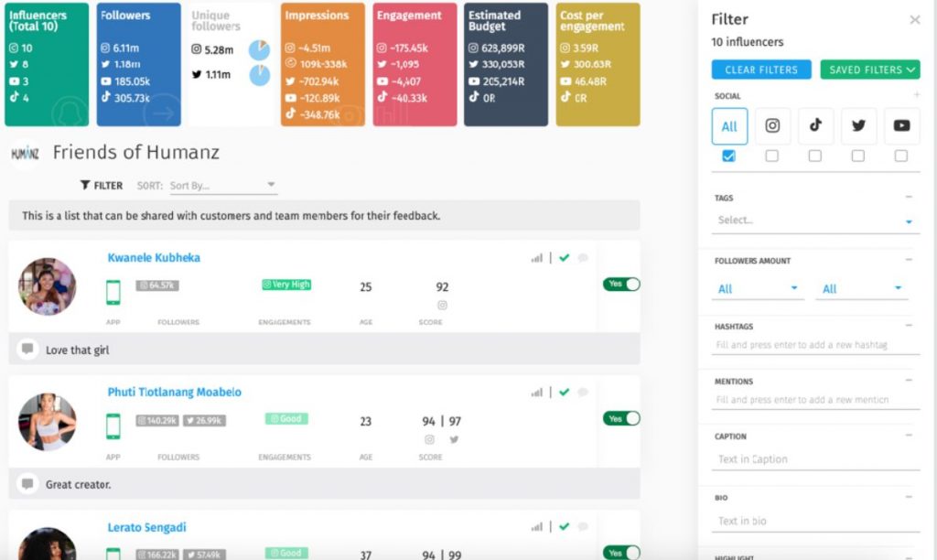Open the Sort By dropdown
The width and height of the screenshot is (937, 560).
click(x=222, y=185)
